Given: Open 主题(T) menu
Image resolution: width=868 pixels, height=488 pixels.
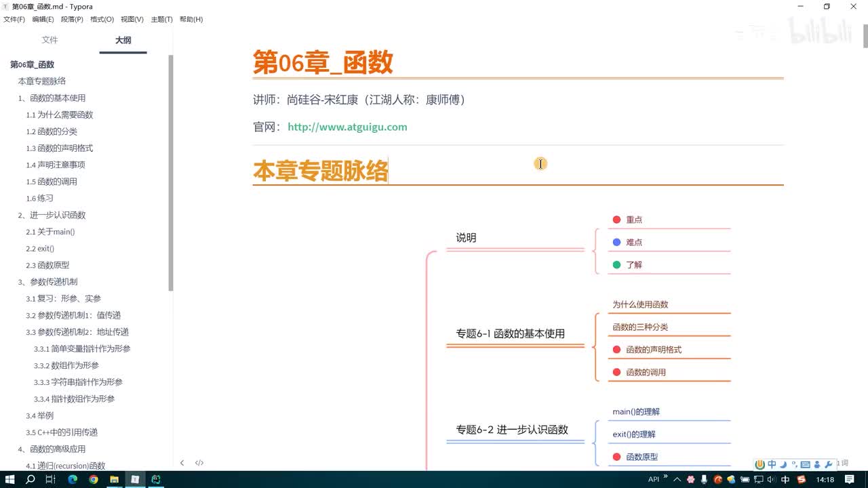Looking at the screenshot, I should pos(161,19).
